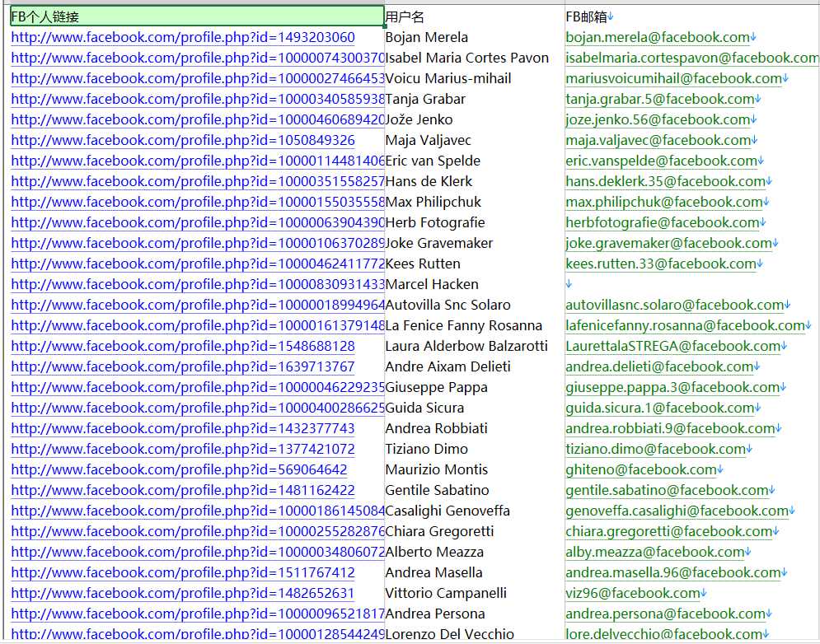
Task: Select the name cell Maurizio Montis
Action: tap(437, 469)
